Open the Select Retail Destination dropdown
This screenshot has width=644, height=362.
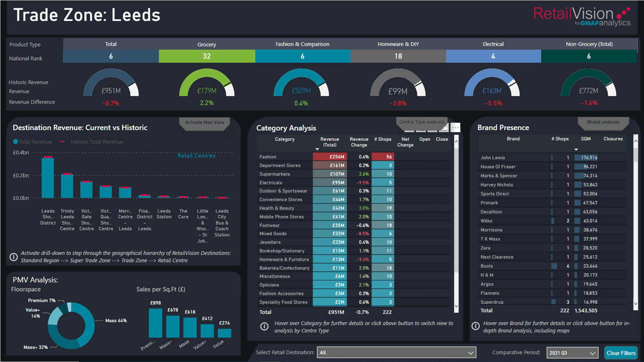click(397, 353)
